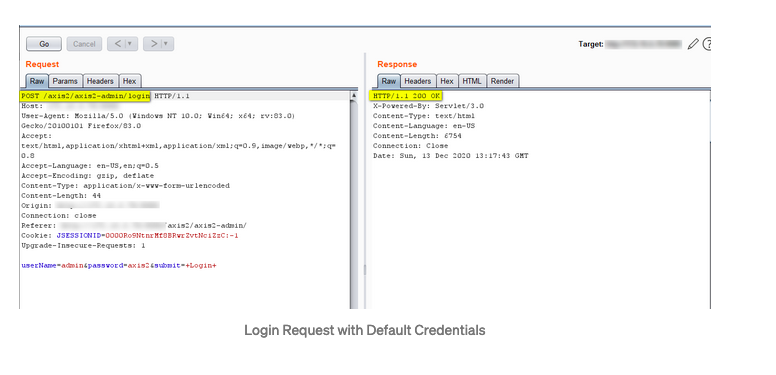776x375 pixels.
Task: Click the response Date header line
Action: pyautogui.click(x=451, y=156)
